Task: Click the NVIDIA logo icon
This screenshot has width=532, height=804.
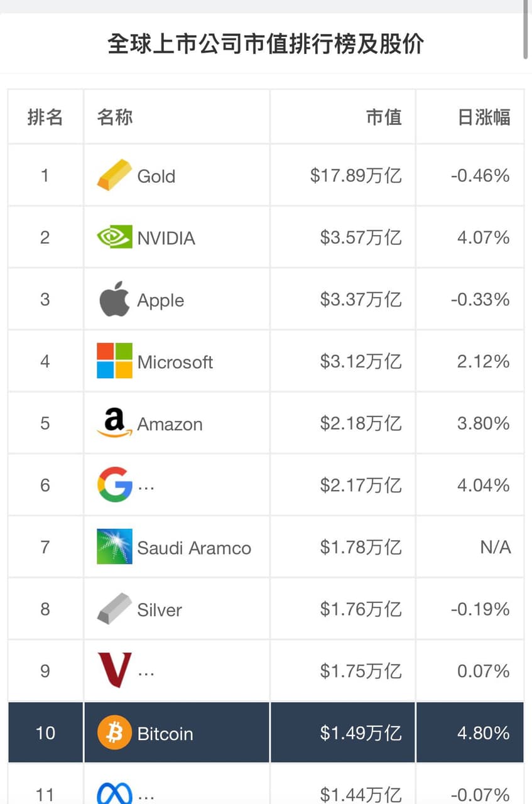Action: (x=114, y=237)
